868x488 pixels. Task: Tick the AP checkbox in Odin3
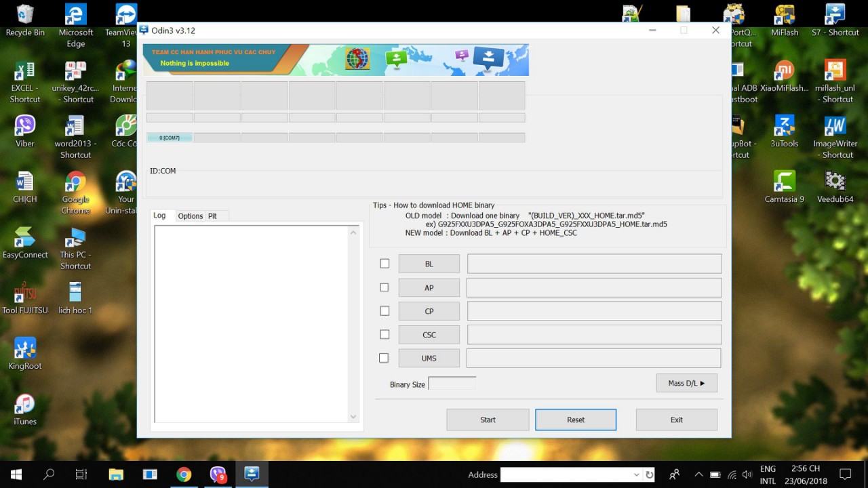[384, 287]
